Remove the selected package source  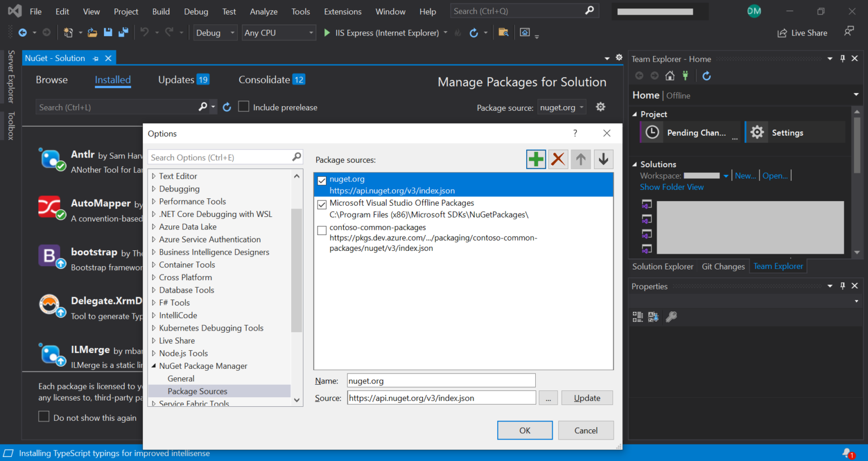558,159
